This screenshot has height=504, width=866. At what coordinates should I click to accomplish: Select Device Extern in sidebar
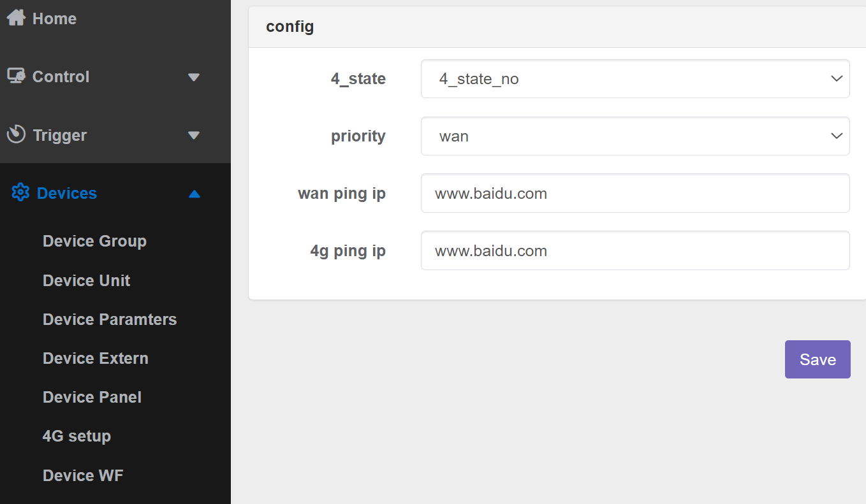pyautogui.click(x=96, y=358)
